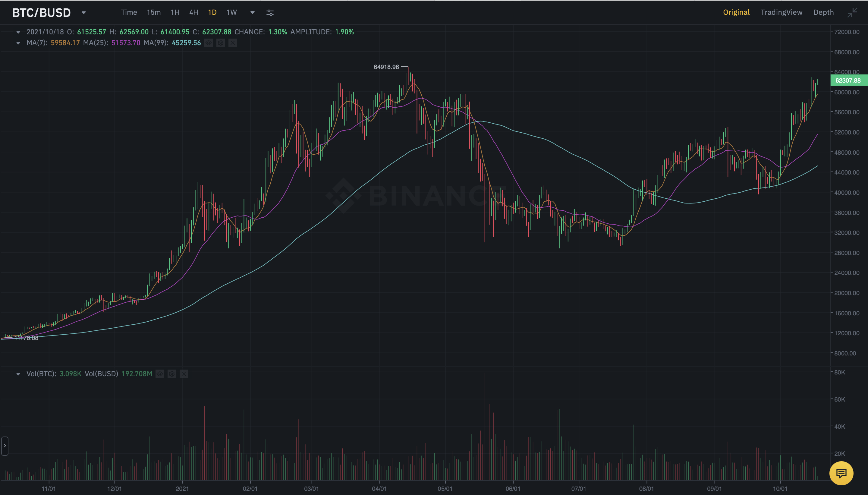Expand the left side panel arrow
Viewport: 868px width, 495px height.
pyautogui.click(x=5, y=446)
